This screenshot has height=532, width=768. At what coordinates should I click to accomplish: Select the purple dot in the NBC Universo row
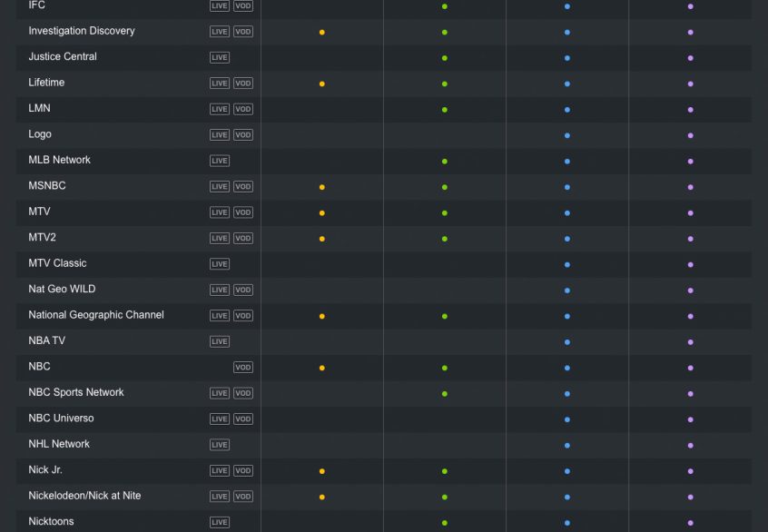[x=690, y=419]
